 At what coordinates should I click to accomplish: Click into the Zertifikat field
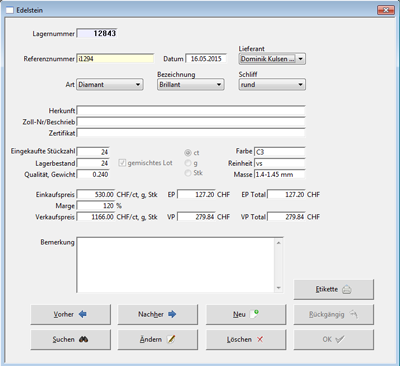(x=191, y=133)
